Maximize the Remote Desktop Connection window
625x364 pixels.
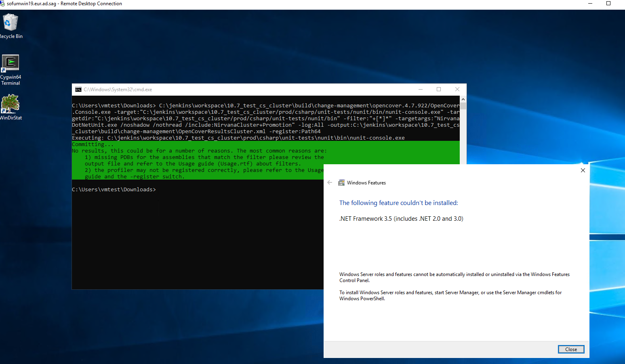coord(608,4)
